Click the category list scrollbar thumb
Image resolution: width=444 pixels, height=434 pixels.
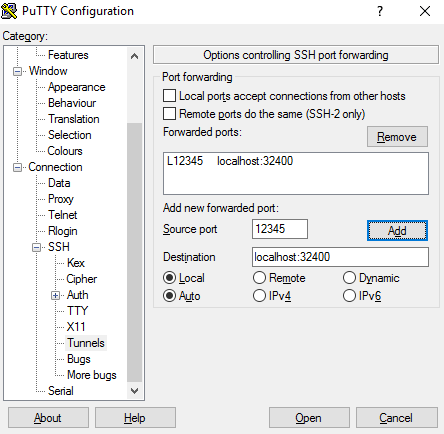[x=134, y=252]
